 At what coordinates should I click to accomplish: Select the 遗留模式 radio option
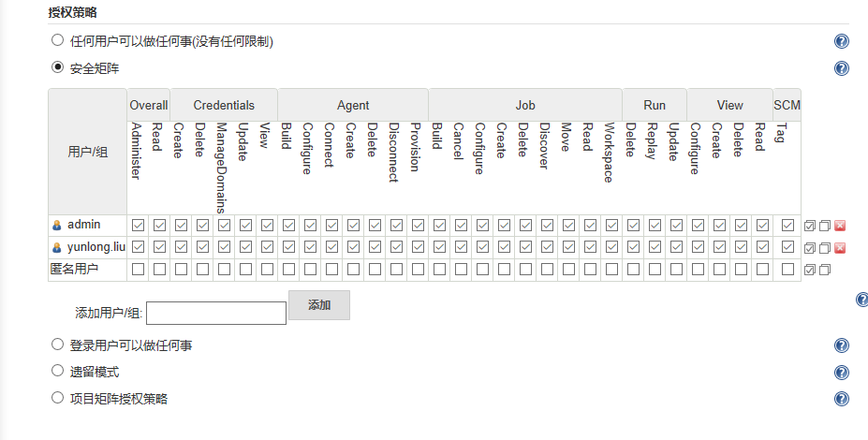coord(58,371)
